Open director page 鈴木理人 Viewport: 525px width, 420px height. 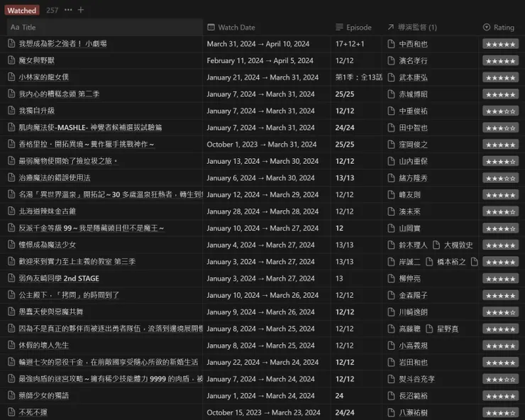413,245
